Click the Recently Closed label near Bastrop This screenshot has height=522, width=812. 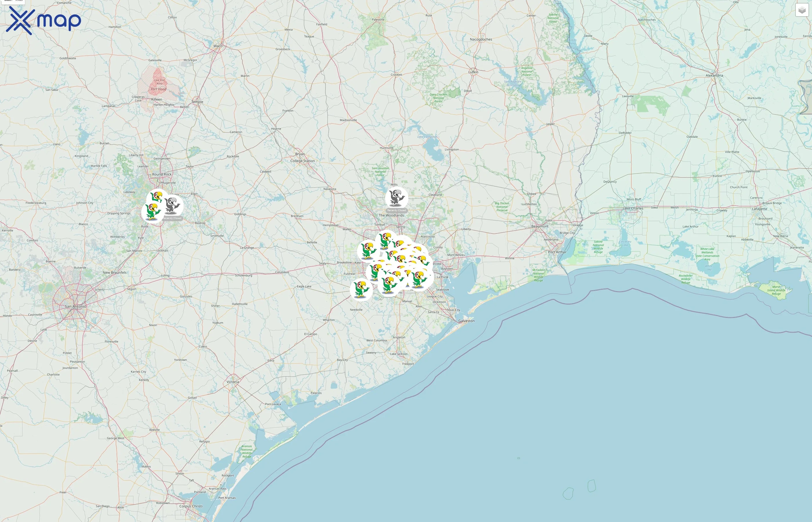point(173,218)
